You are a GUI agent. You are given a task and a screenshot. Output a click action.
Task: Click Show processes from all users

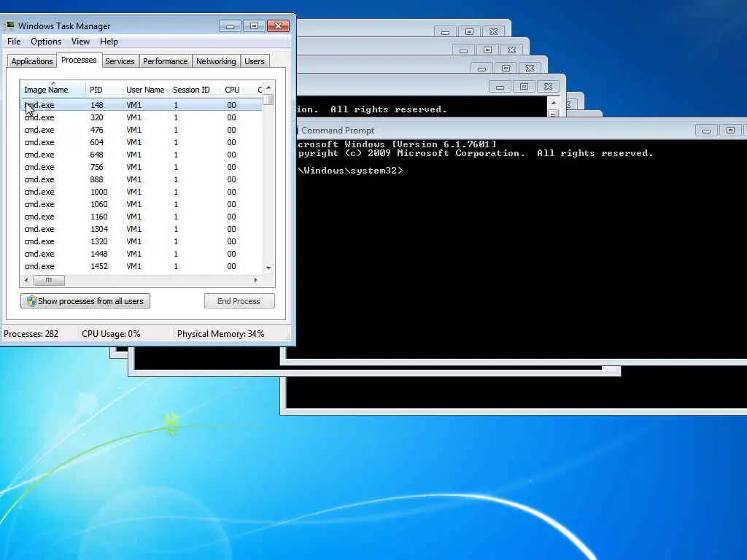(85, 301)
